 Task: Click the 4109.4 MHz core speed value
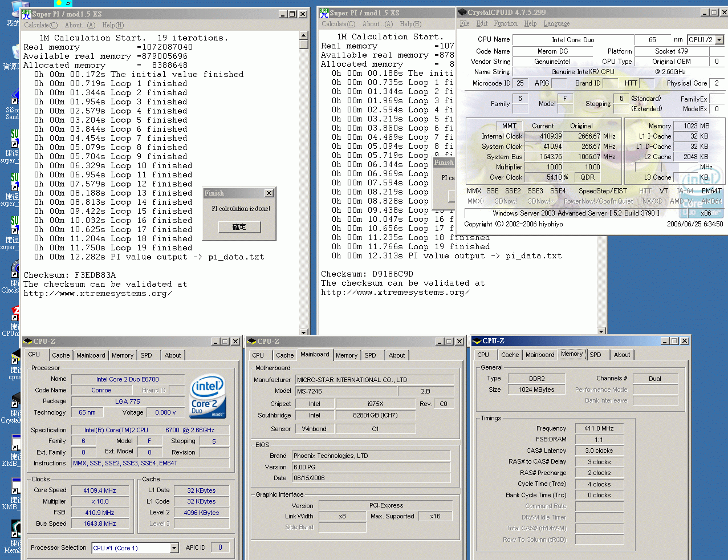click(x=100, y=490)
